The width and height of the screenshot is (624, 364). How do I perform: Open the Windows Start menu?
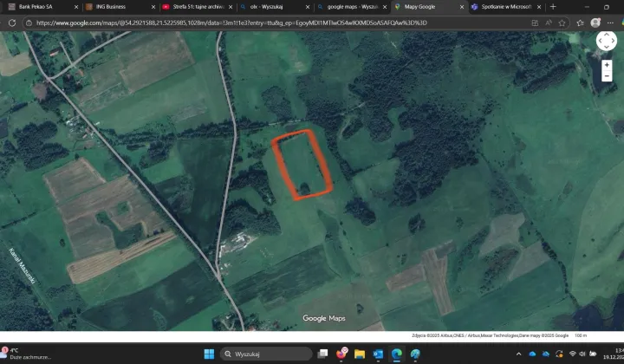[209, 354]
